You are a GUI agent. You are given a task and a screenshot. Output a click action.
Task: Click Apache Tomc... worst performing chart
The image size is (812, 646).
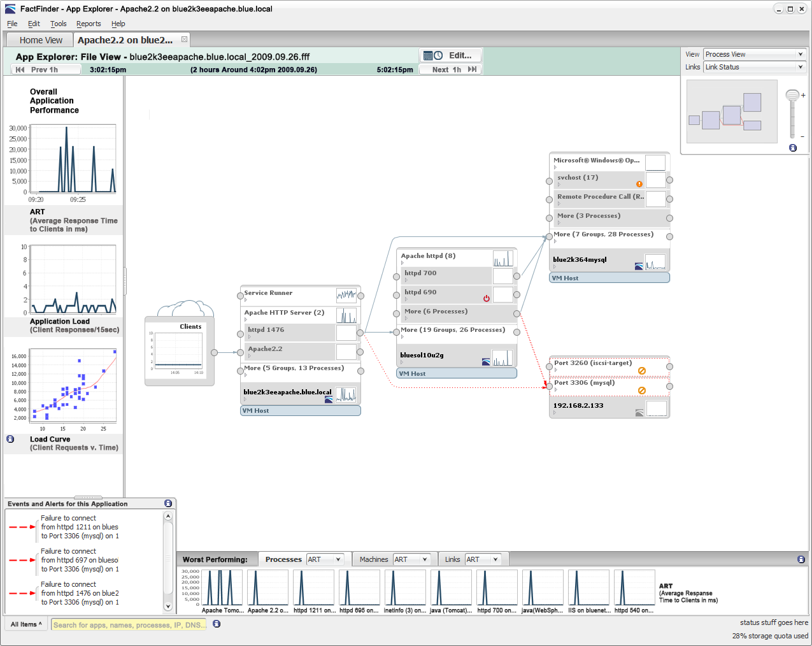(222, 587)
